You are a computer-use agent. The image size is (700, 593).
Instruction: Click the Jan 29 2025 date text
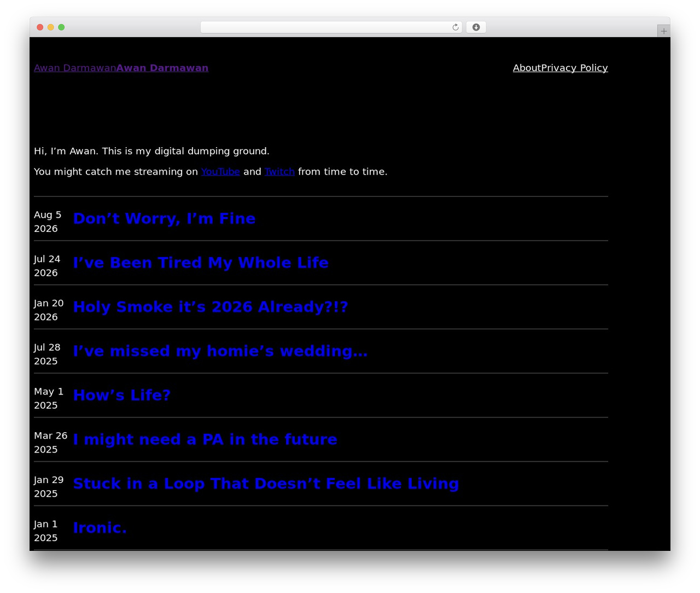coord(49,487)
